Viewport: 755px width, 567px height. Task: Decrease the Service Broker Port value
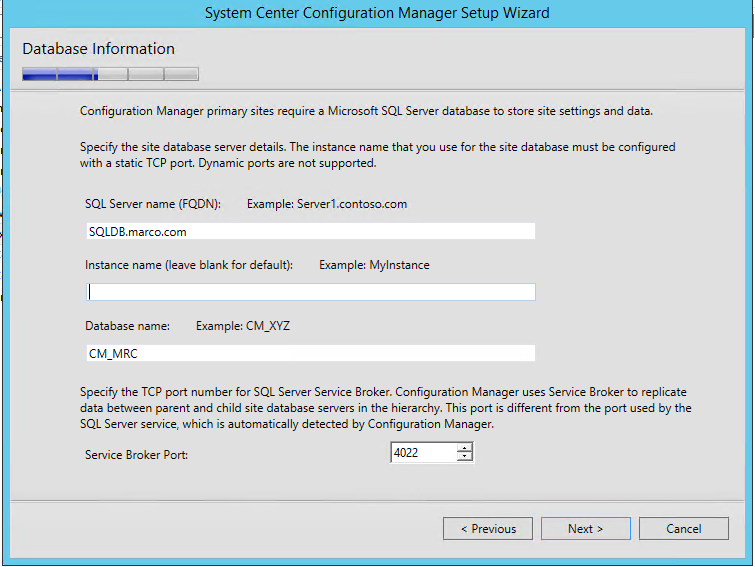click(x=465, y=457)
